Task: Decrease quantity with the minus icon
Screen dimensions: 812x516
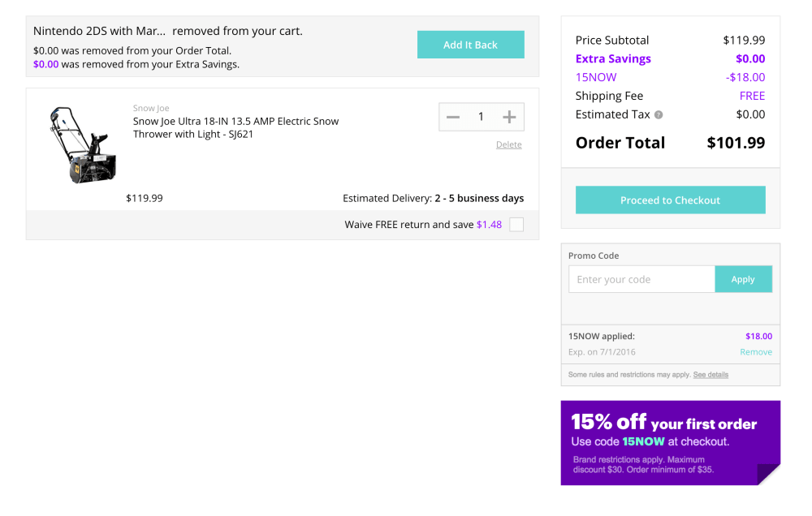Action: [x=453, y=117]
